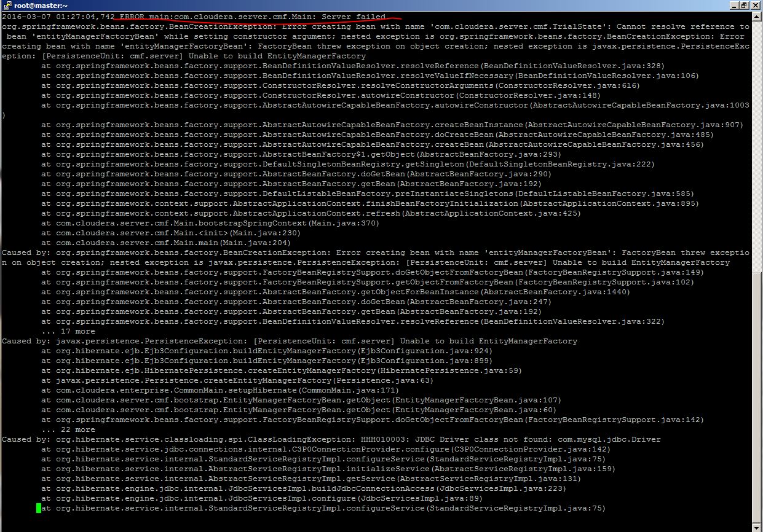Minimize the root@master terminal window

pos(733,6)
